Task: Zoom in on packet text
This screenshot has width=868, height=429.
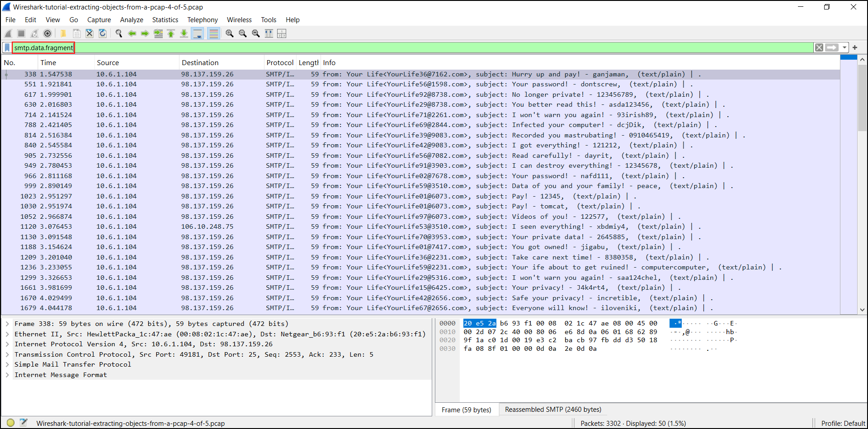Action: pos(230,33)
